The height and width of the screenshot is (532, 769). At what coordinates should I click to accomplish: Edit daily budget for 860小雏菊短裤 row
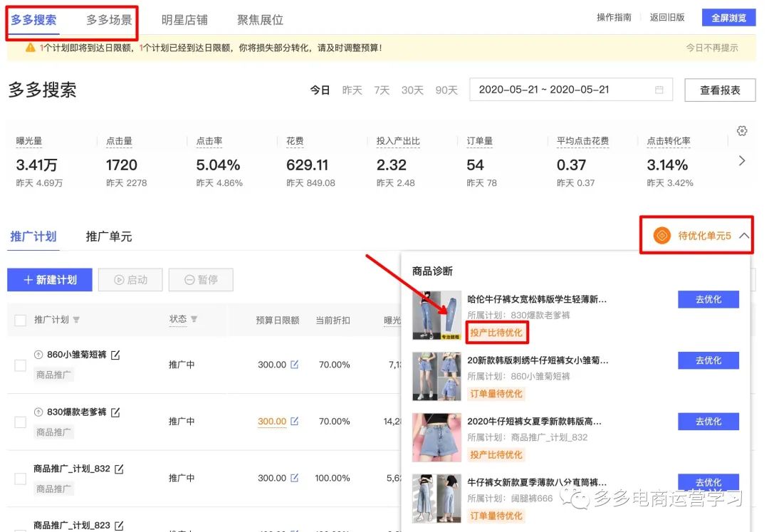point(294,365)
